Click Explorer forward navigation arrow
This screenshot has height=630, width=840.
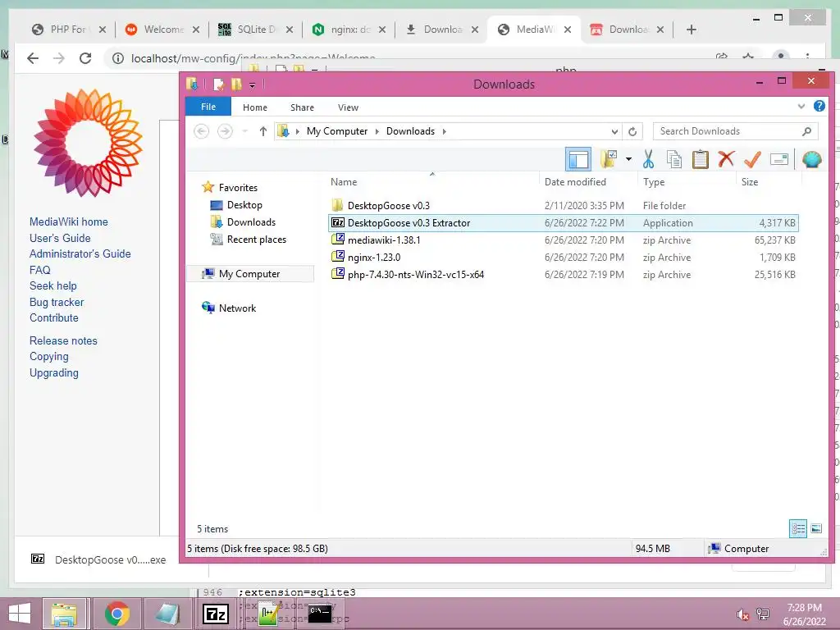(x=225, y=131)
